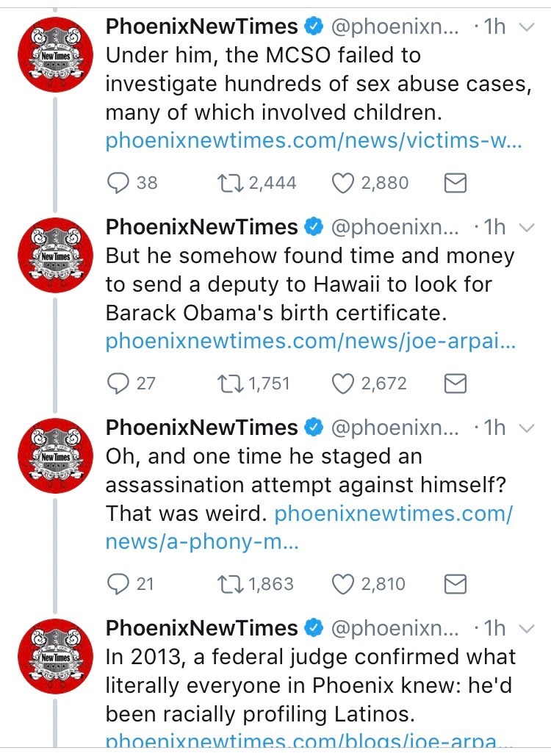Reply to the MCSO sex abuse cases tweet
Viewport: 551px width, 756px height.
coord(118,183)
